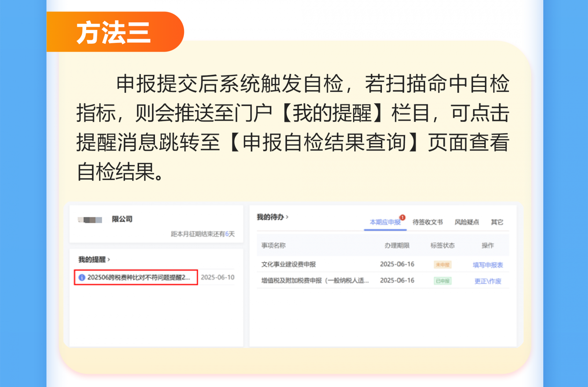Click the 办理期限 column header
The image size is (588, 387).
(397, 245)
